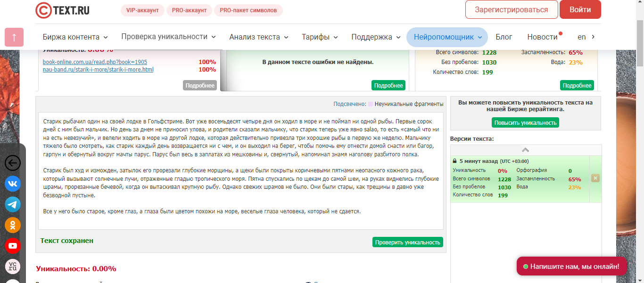Open the VK social link
The height and width of the screenshot is (283, 644).
[13, 184]
